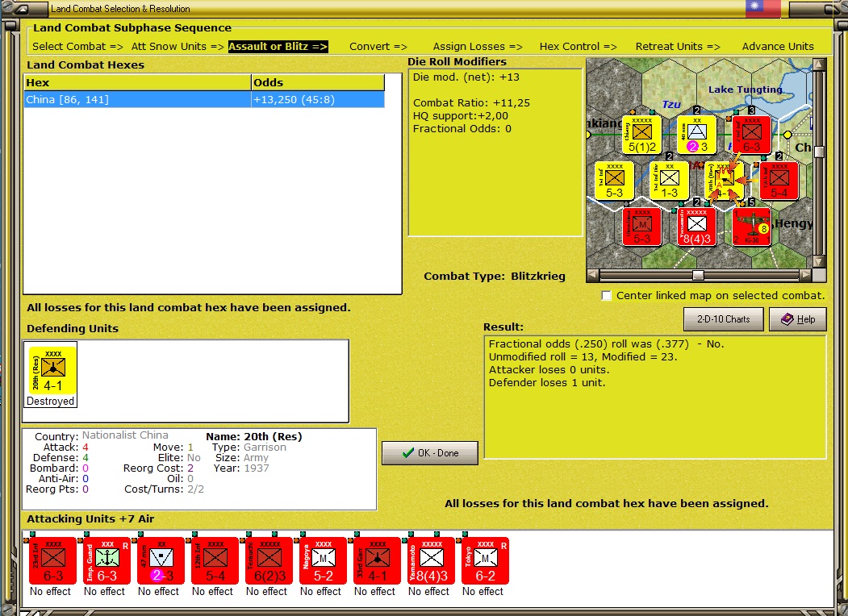The image size is (848, 616).
Task: Click the map scroll up arrow
Action: [x=819, y=65]
